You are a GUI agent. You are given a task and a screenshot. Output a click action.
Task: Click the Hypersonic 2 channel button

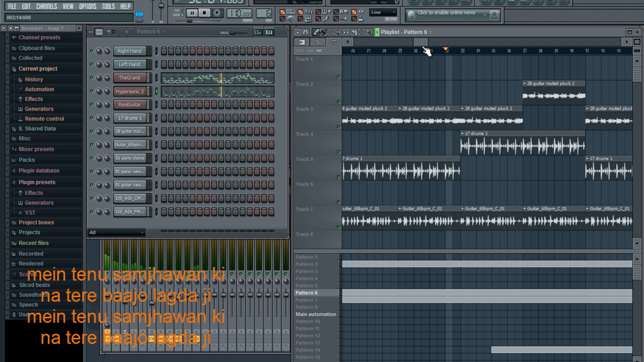click(130, 91)
